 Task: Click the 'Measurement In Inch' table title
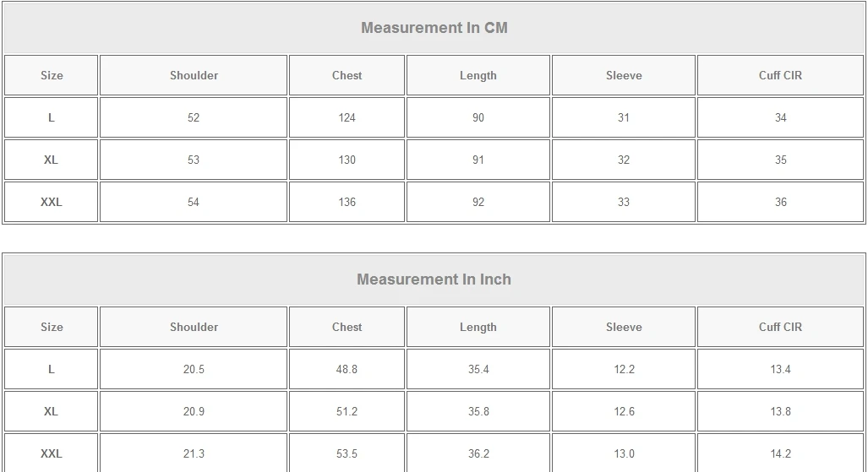434,279
